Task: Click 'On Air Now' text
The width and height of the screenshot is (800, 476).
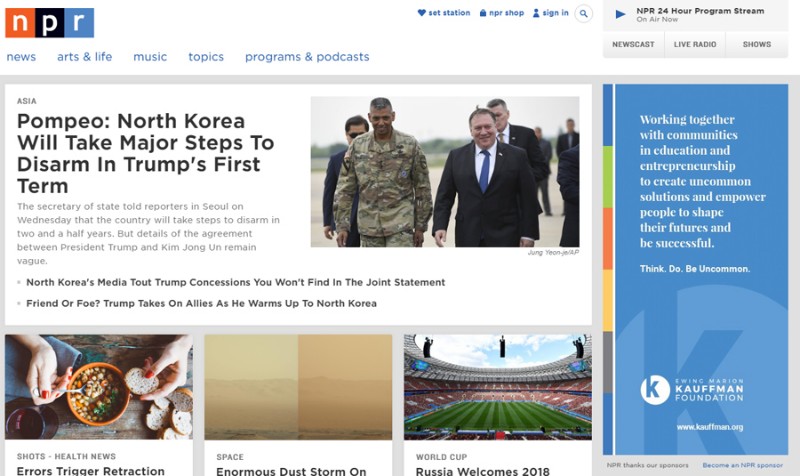Action: click(x=657, y=19)
